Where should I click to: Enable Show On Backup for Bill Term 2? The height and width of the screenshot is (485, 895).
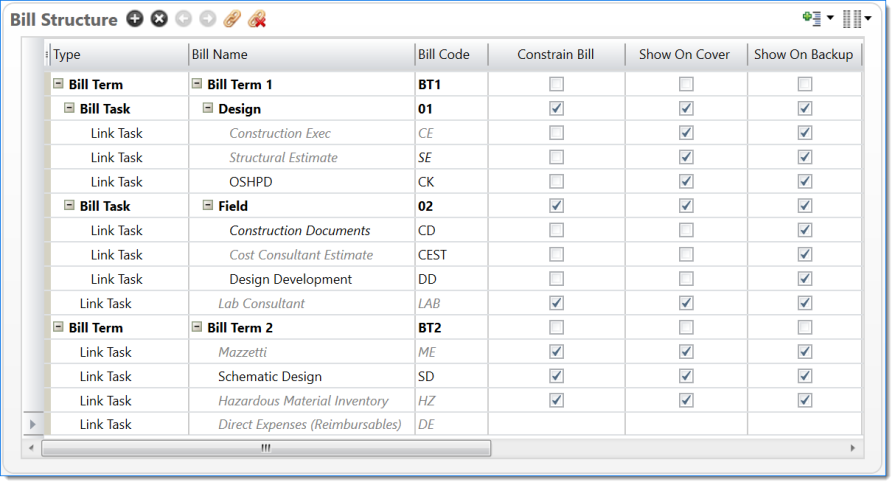point(804,327)
